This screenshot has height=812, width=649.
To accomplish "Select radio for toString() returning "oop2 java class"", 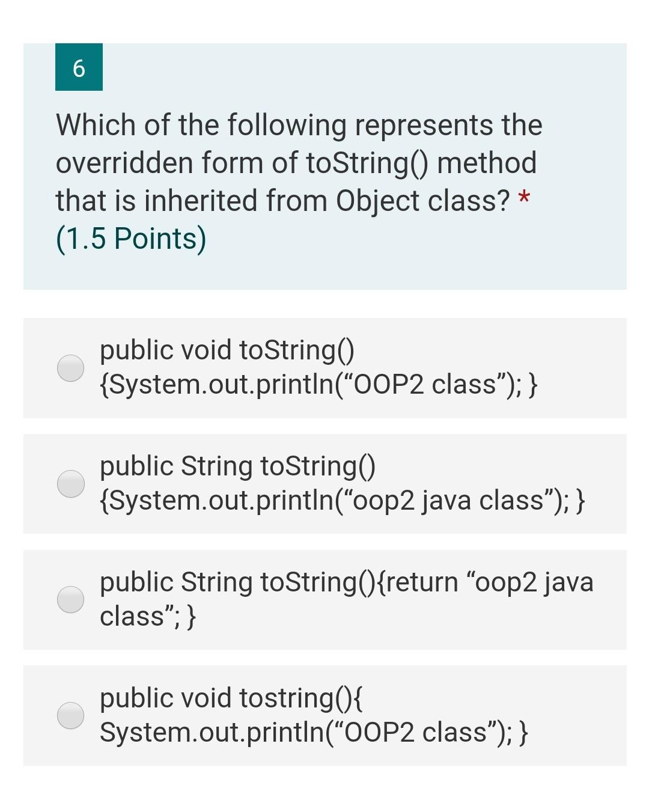I will coord(71,599).
